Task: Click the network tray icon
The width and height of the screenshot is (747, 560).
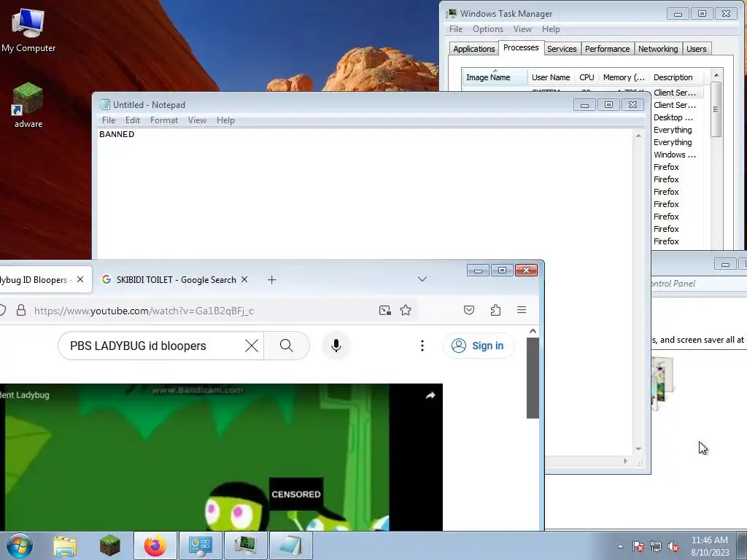Action: (x=656, y=546)
